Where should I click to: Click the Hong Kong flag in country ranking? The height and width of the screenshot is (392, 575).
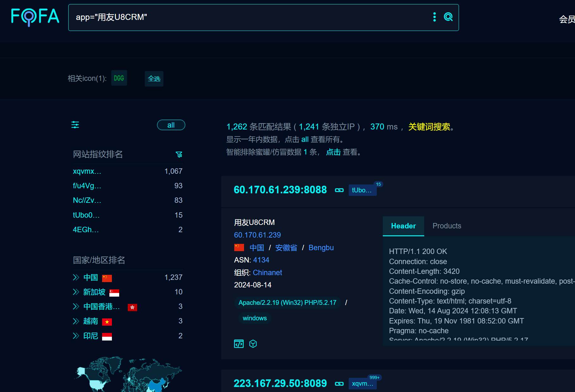(132, 307)
